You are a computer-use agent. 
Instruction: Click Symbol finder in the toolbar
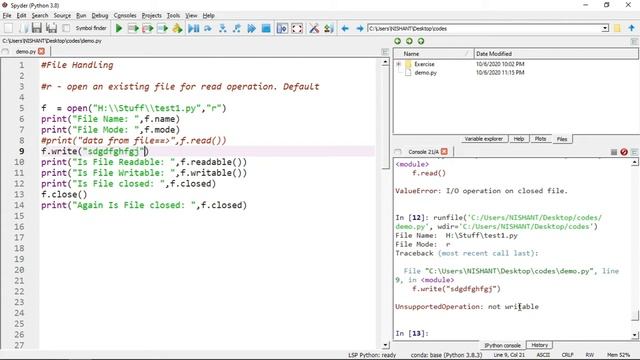point(91,28)
